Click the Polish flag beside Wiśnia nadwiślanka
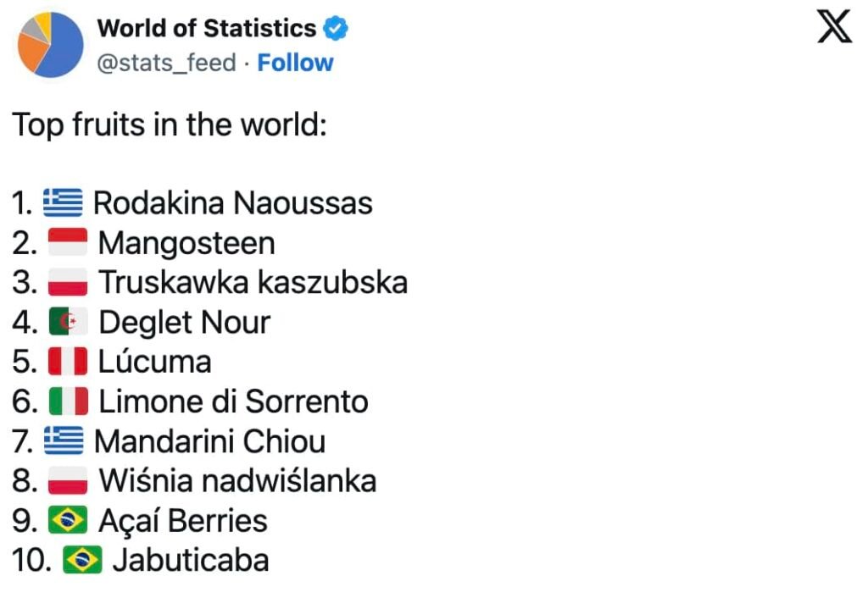868x598 pixels. point(68,481)
